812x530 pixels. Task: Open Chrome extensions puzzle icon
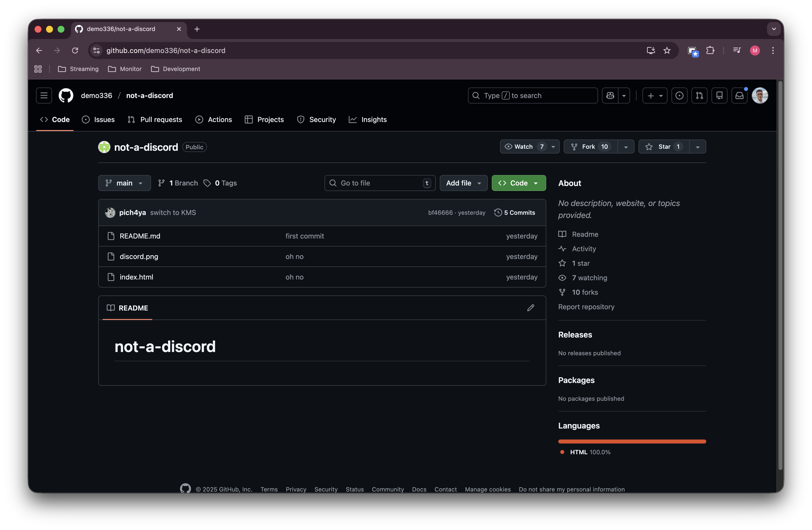[710, 50]
